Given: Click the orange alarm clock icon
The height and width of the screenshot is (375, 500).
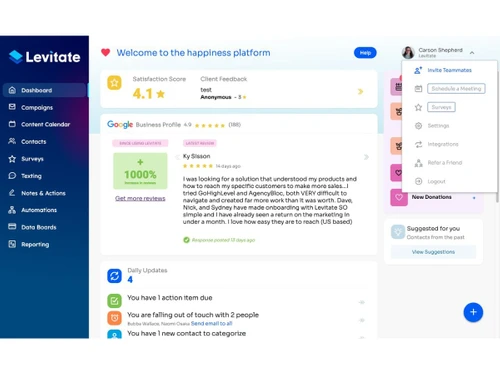Looking at the screenshot, I should click(114, 318).
